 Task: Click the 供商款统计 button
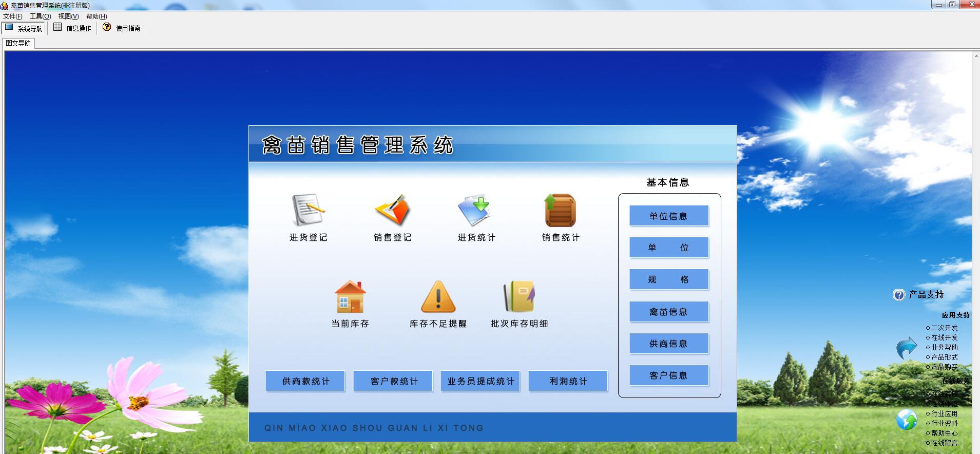(x=305, y=381)
